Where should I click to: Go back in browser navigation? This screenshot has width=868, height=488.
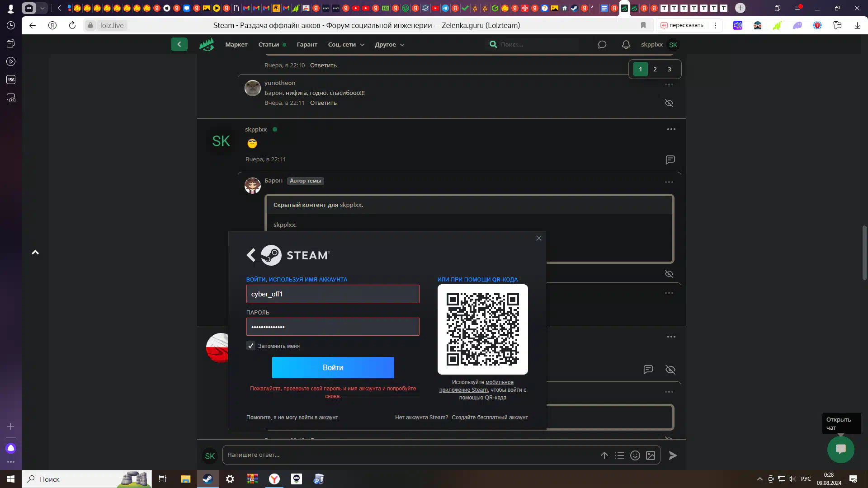coord(33,25)
